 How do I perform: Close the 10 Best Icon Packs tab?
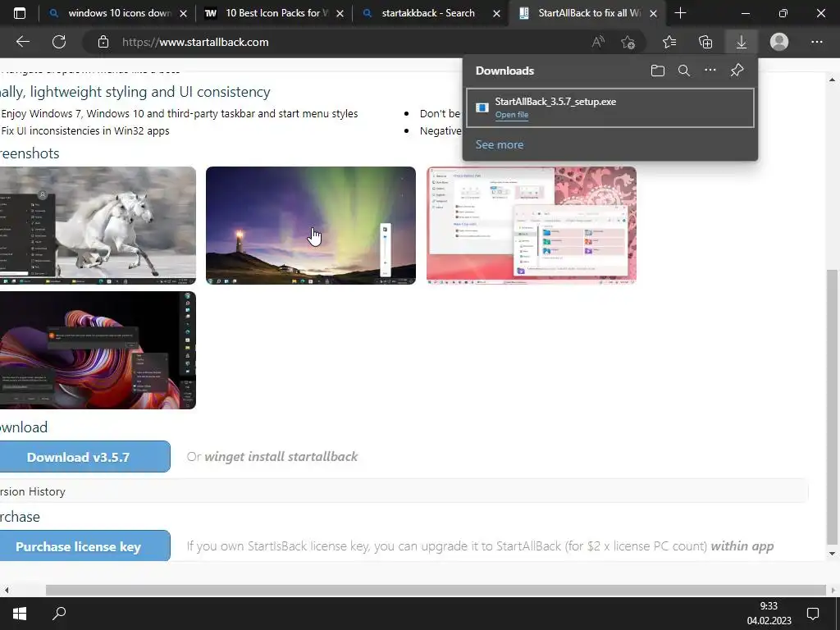[x=340, y=13]
